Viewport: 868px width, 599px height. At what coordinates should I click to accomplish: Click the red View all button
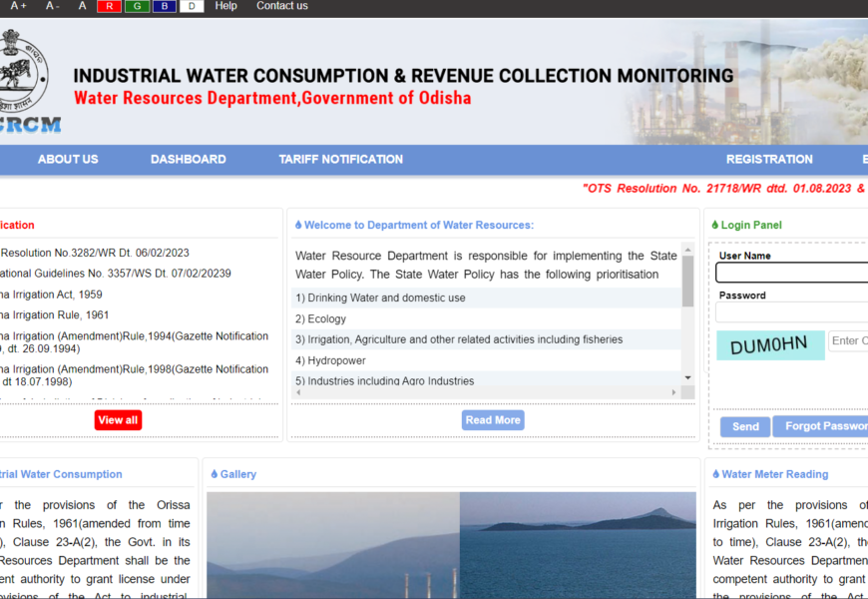point(118,420)
